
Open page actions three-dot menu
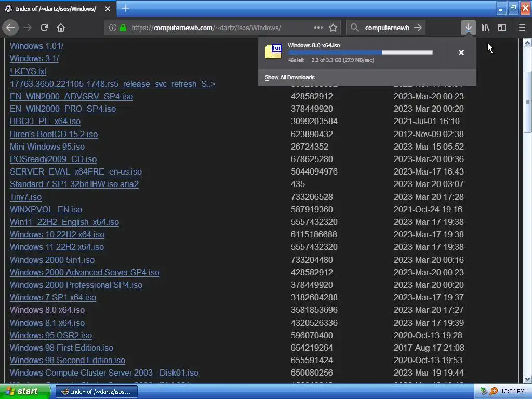[x=318, y=28]
